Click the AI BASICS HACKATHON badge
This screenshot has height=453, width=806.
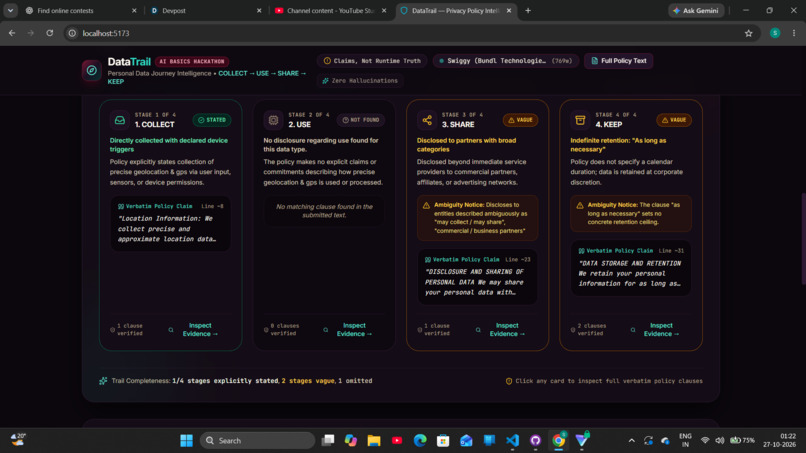(192, 62)
